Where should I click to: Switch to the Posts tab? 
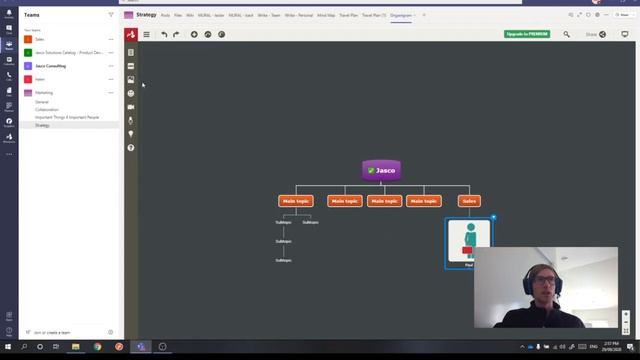[165, 15]
